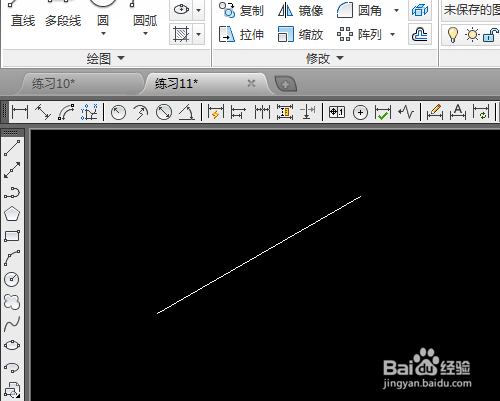This screenshot has height=401, width=500.
Task: Open the 阵列 array type dropdown
Action: pyautogui.click(x=393, y=34)
